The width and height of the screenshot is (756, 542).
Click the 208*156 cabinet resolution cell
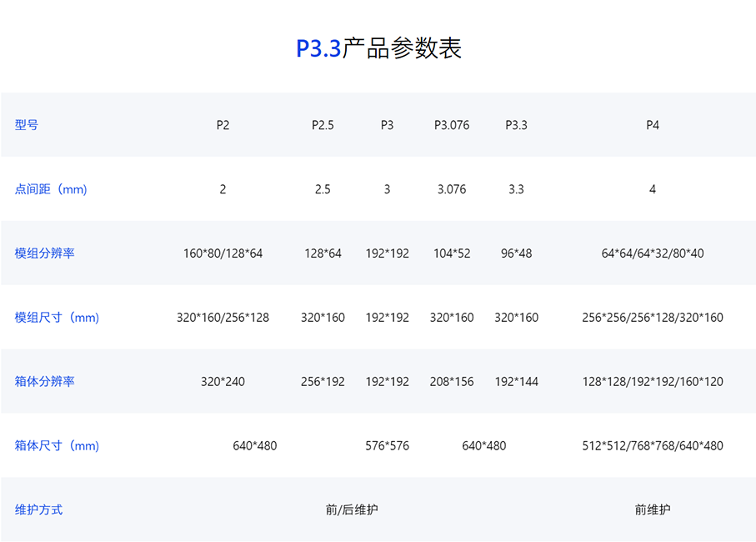coord(452,381)
